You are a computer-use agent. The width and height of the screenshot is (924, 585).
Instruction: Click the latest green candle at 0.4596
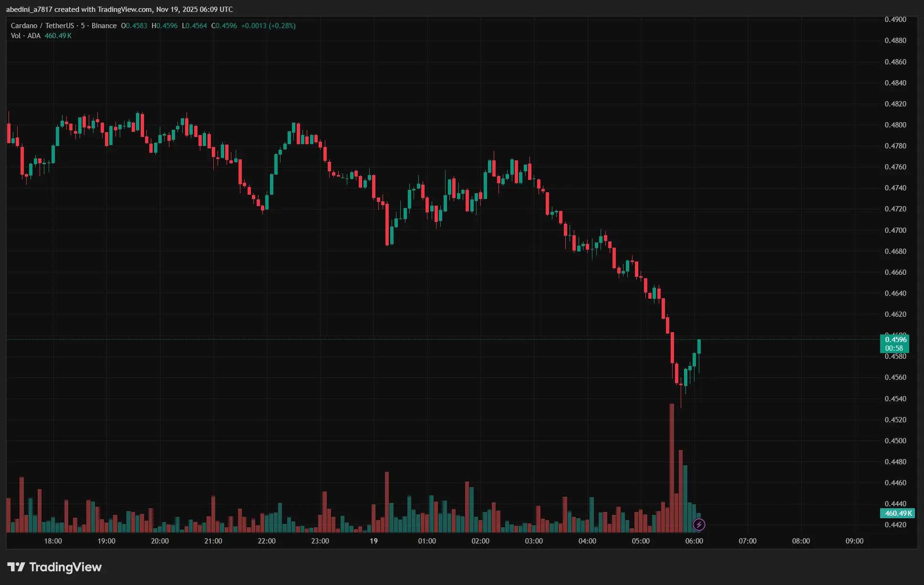point(699,347)
